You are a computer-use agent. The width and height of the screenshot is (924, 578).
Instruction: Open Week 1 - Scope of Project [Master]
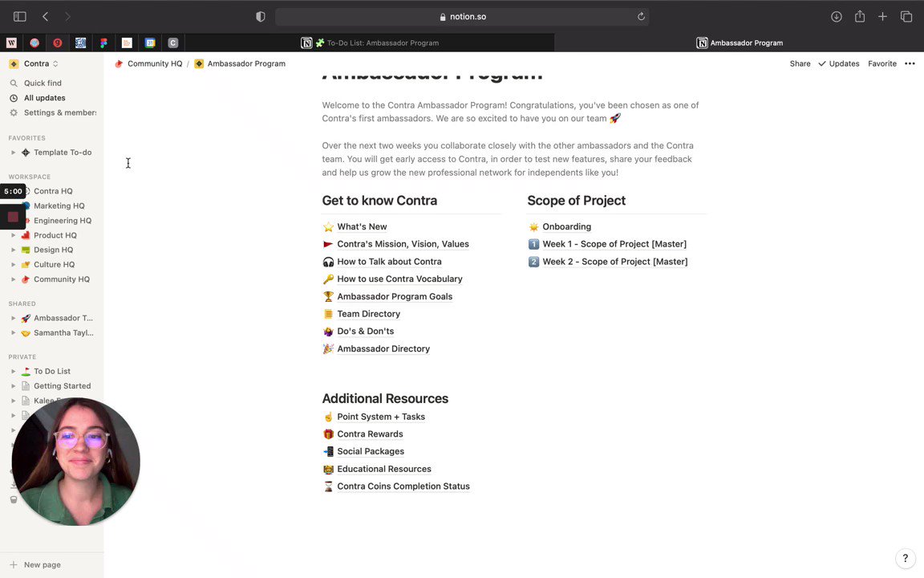[x=614, y=244]
